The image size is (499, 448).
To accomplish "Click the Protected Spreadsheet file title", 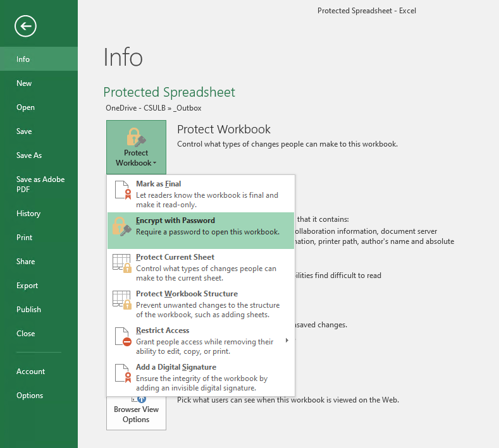I will click(x=169, y=92).
